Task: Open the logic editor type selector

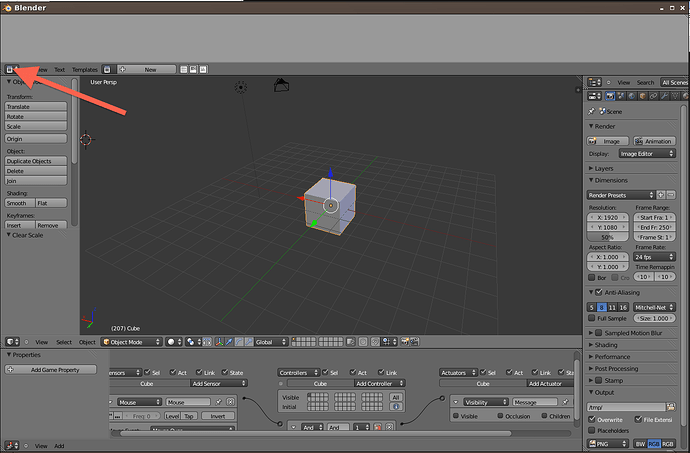Action: (12, 446)
